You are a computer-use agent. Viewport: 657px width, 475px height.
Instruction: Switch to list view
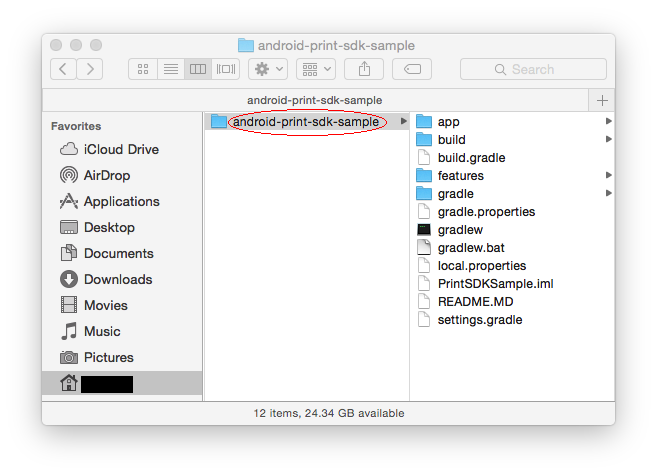coord(171,69)
